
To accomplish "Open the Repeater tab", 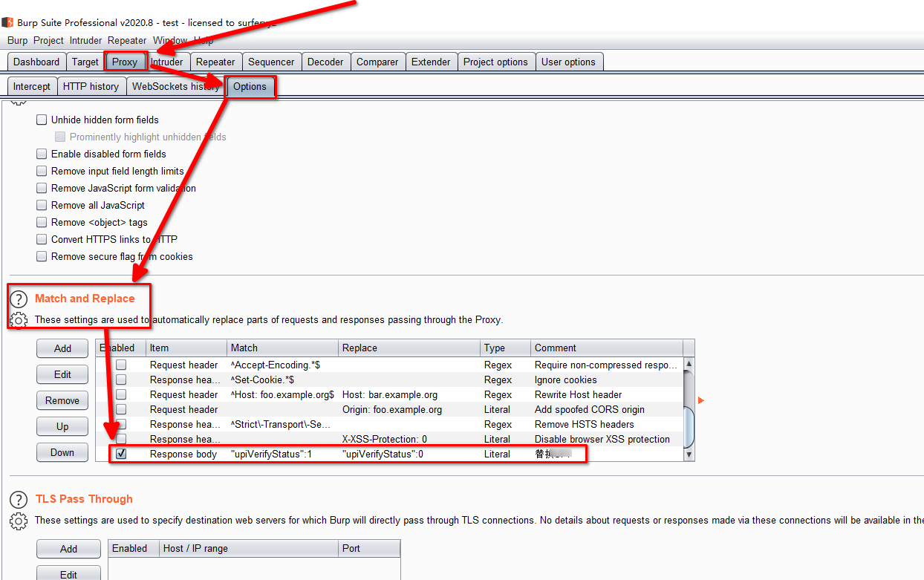I will [215, 62].
